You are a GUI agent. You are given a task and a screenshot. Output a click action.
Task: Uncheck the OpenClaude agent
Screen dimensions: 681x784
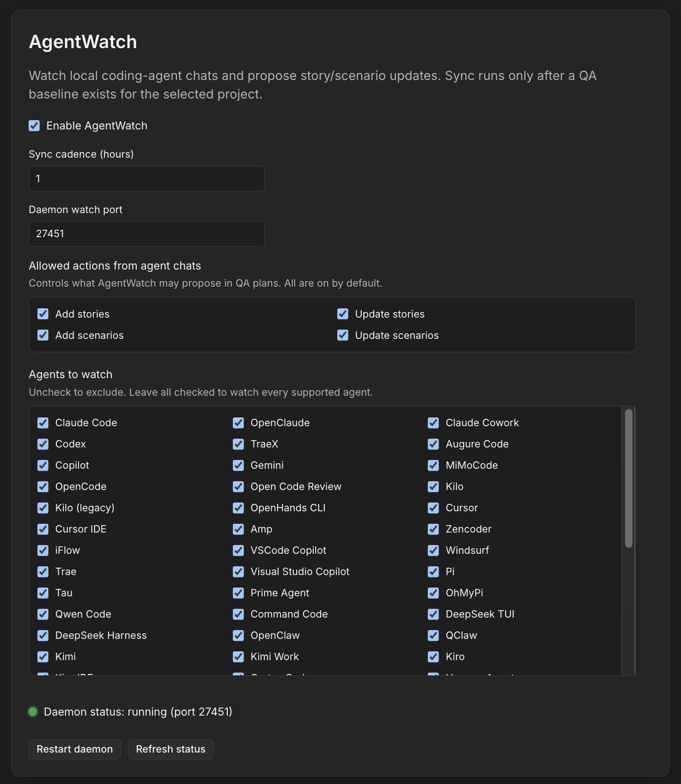[x=238, y=423]
